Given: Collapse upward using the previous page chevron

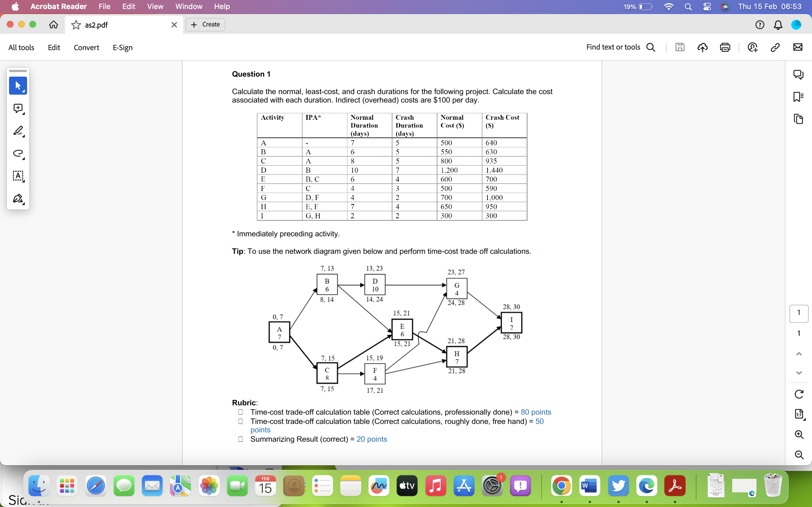Looking at the screenshot, I should pos(799,353).
